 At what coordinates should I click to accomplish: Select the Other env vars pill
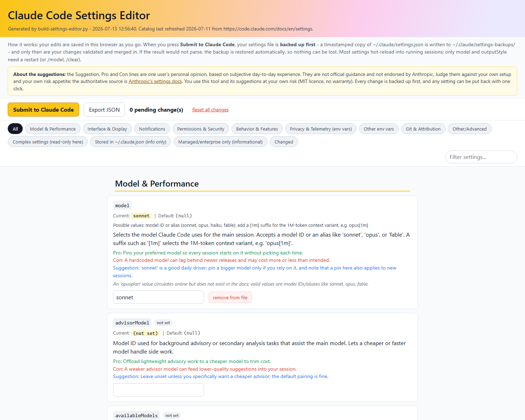click(x=379, y=129)
